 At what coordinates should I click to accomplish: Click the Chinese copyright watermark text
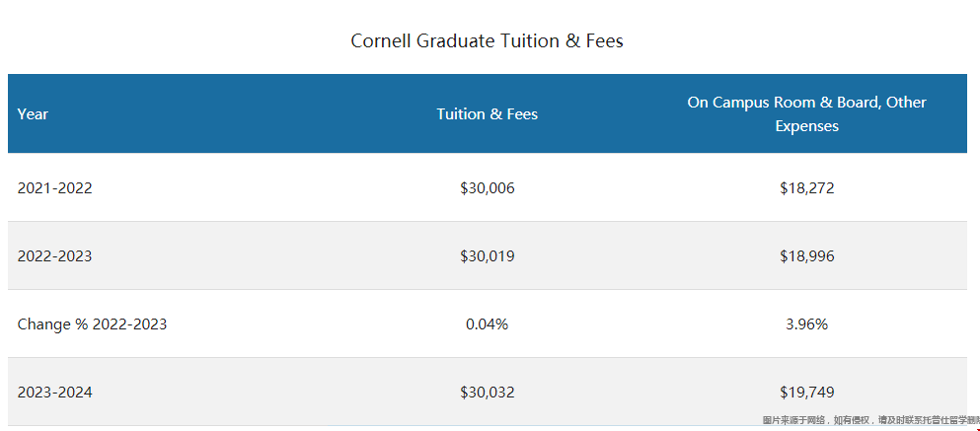(x=870, y=420)
